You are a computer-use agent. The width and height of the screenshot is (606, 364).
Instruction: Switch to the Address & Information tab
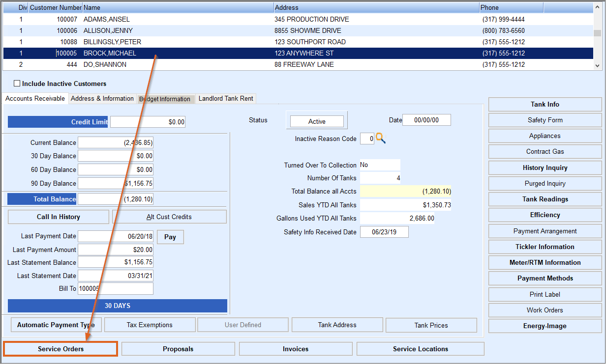pos(102,99)
